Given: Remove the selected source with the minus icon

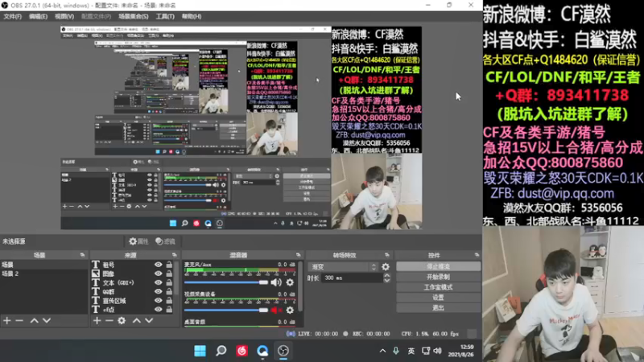Looking at the screenshot, I should point(109,320).
